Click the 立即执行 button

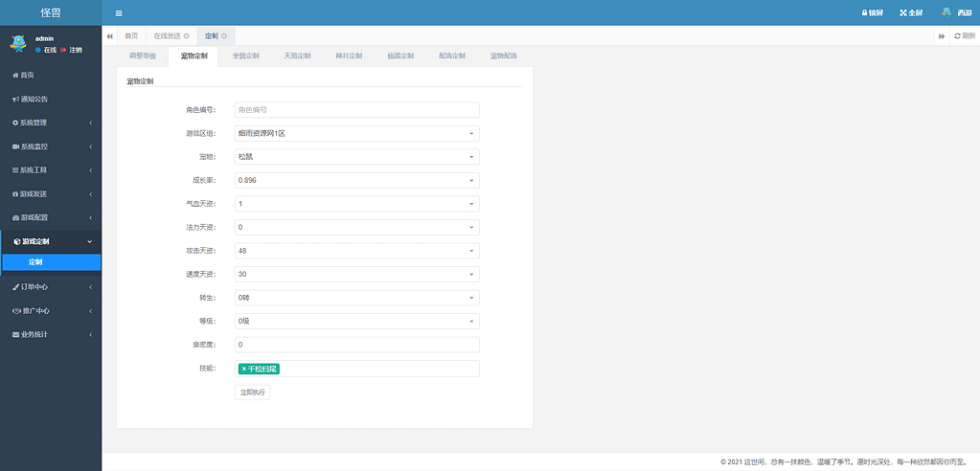(x=254, y=392)
